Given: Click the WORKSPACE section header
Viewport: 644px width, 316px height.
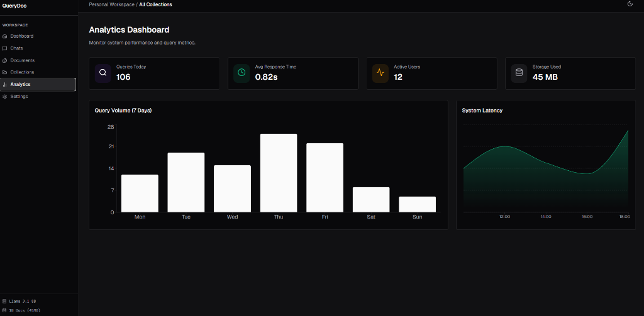Looking at the screenshot, I should pos(15,25).
